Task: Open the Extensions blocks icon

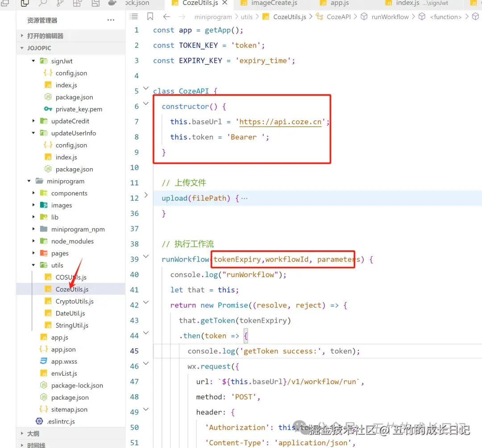Action: [78, 3]
